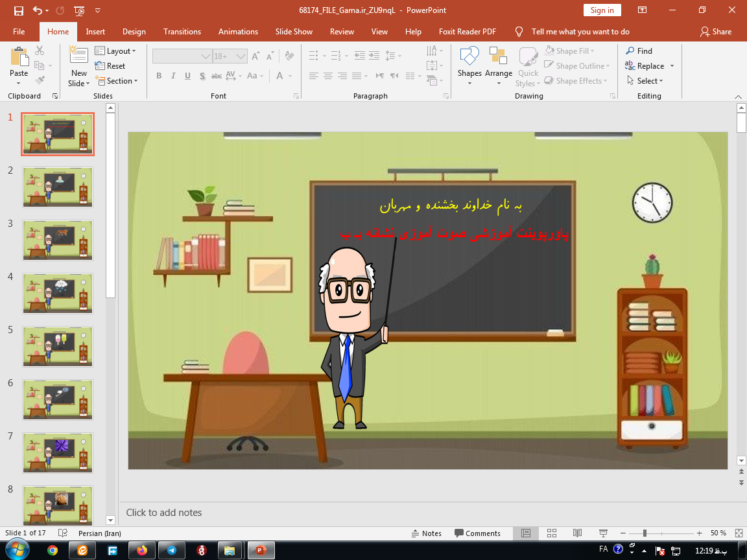Click the Shapes gallery icon
The width and height of the screenshot is (747, 560).
tap(469, 57)
